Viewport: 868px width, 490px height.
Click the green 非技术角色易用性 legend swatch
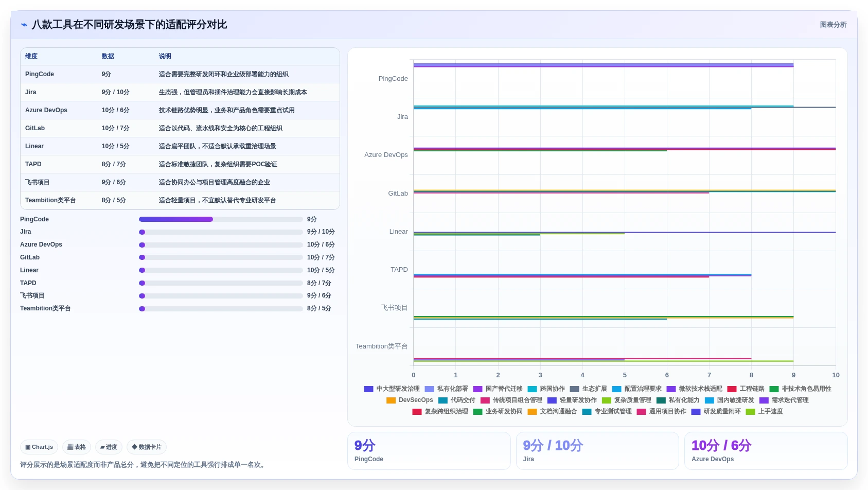(x=774, y=389)
